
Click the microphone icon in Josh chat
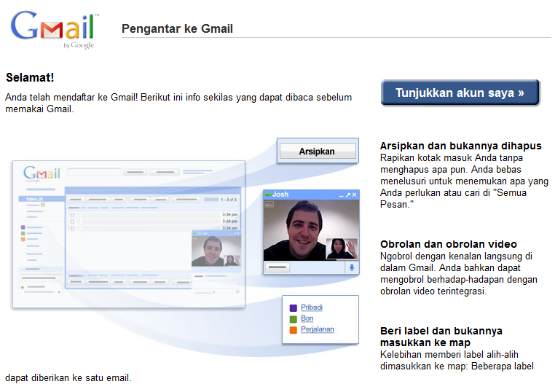coord(352,267)
